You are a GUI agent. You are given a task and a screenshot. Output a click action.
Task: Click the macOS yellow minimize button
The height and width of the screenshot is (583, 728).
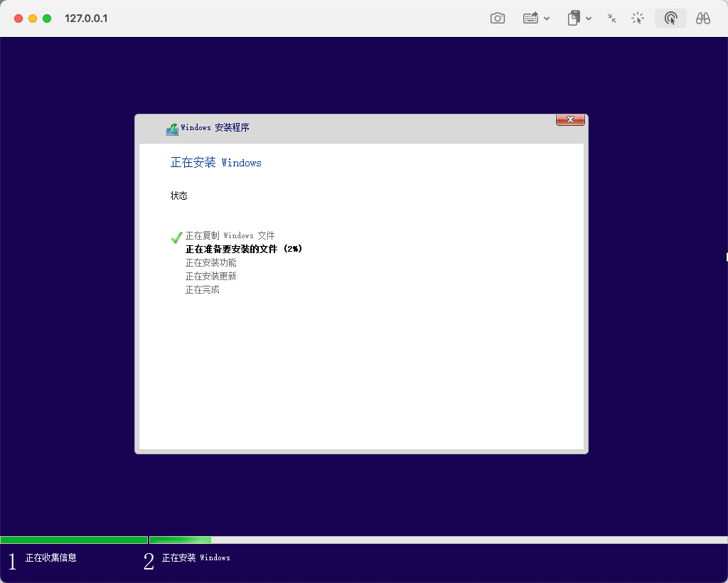[33, 18]
